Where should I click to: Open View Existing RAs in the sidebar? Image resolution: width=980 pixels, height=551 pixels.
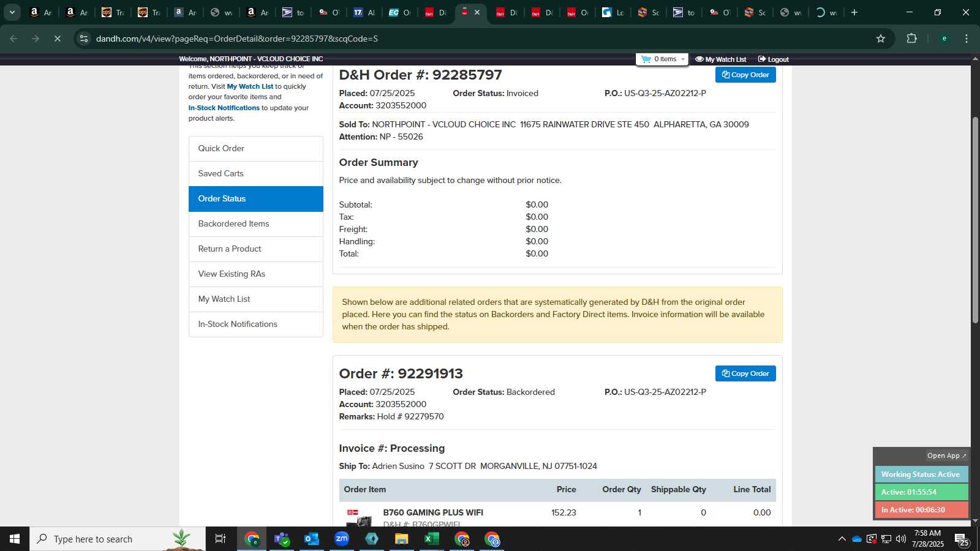256,274
